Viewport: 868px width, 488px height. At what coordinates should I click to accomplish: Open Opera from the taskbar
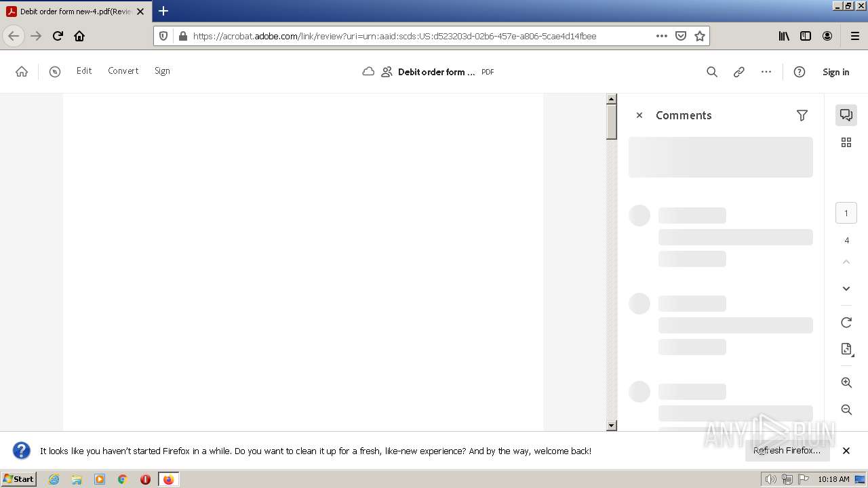click(145, 479)
